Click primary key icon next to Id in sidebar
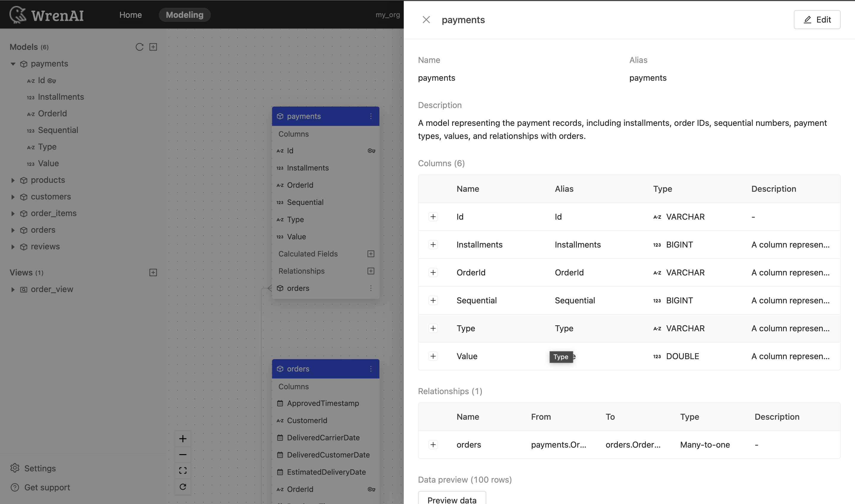The width and height of the screenshot is (855, 504). (x=52, y=81)
